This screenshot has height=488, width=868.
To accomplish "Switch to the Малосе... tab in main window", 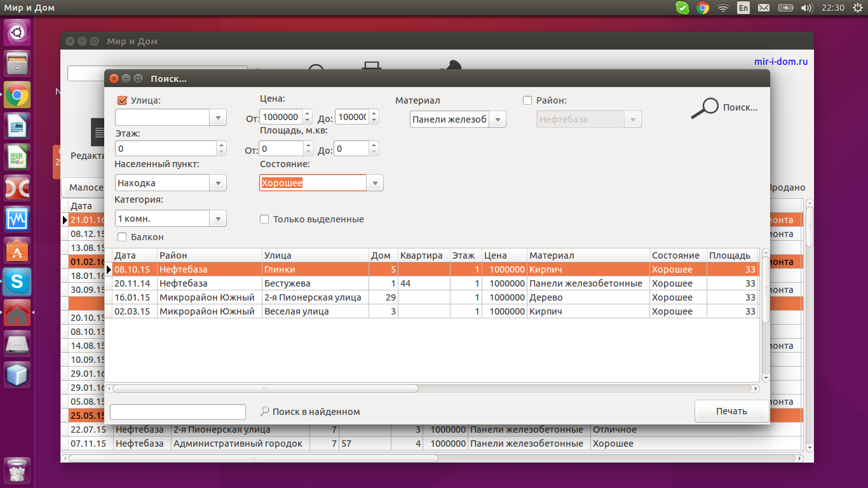I will [x=85, y=187].
